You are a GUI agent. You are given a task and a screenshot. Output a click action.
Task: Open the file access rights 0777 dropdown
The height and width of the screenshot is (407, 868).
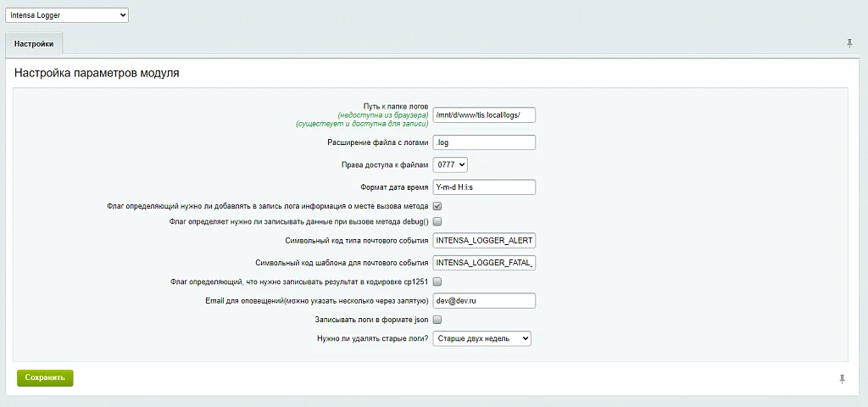[450, 164]
